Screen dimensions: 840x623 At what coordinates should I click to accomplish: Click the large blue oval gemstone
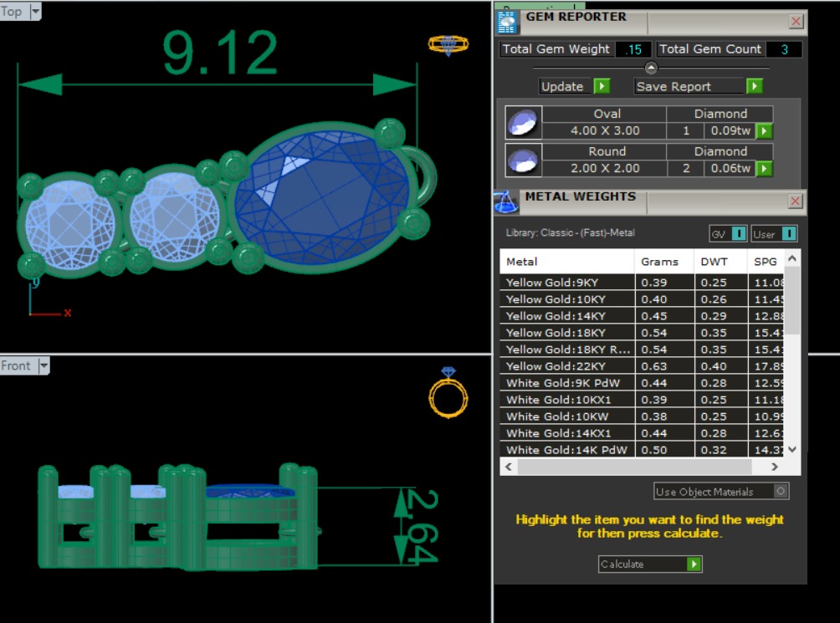point(321,199)
